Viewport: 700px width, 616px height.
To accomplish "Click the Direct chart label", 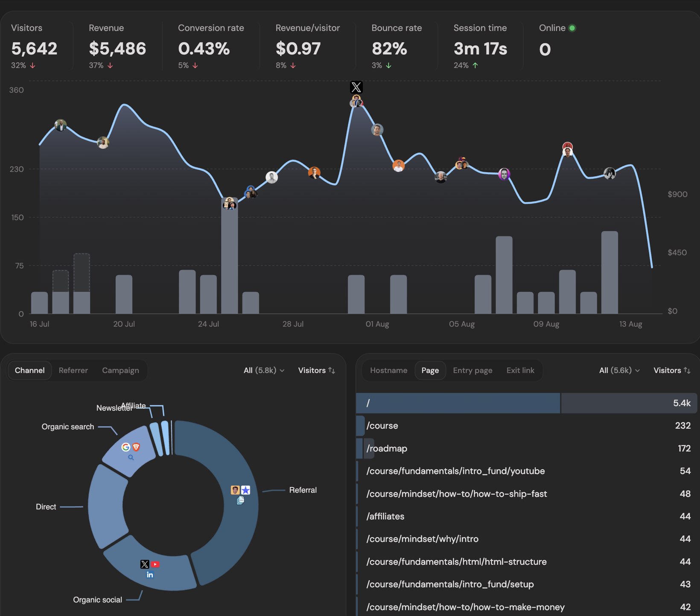I will point(46,507).
